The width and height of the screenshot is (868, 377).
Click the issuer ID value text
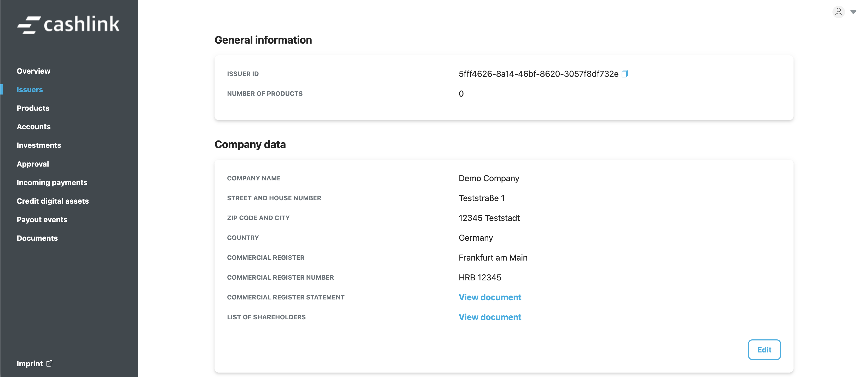538,74
